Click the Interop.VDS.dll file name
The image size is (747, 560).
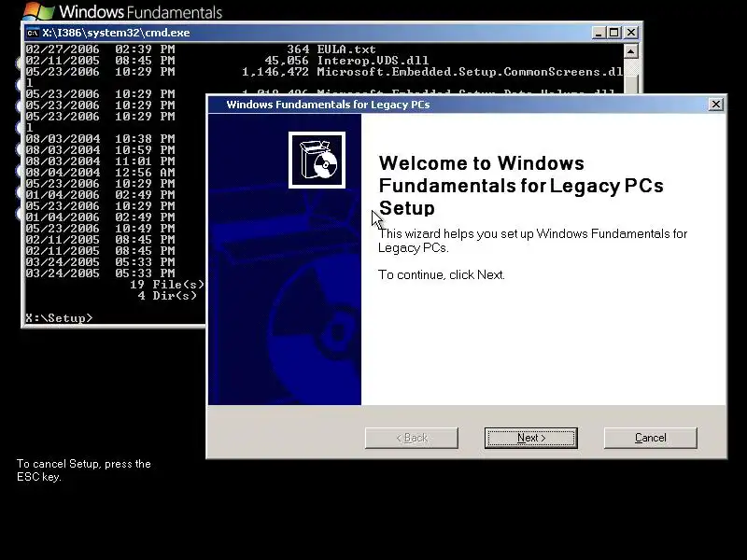click(x=373, y=61)
